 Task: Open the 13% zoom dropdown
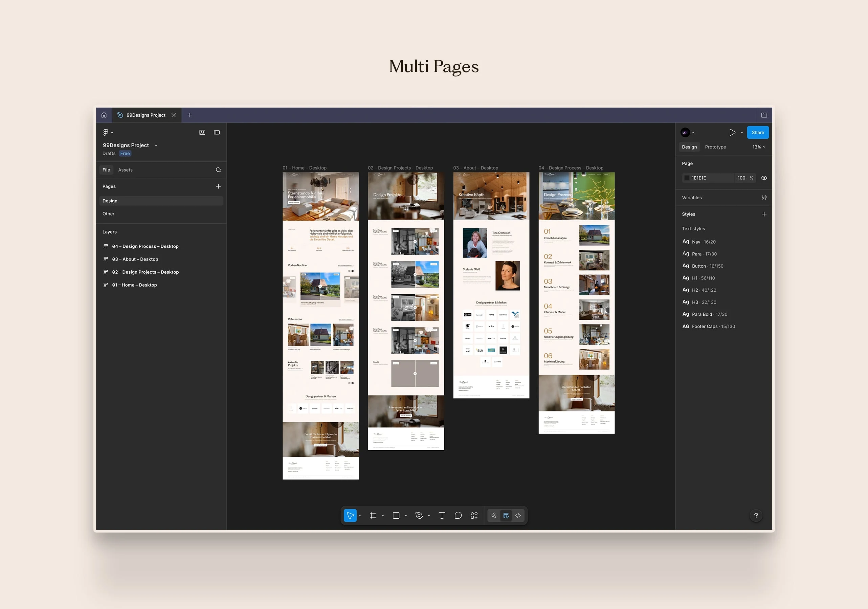point(758,147)
